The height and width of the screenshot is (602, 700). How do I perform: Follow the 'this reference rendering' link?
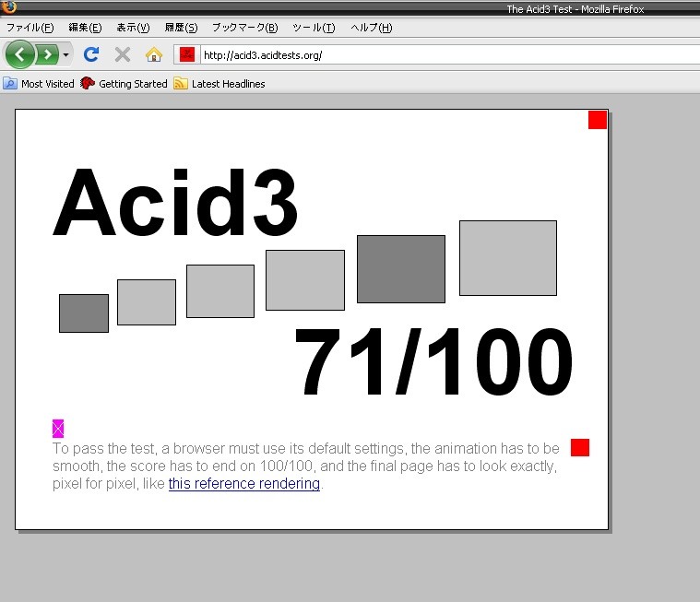click(244, 483)
